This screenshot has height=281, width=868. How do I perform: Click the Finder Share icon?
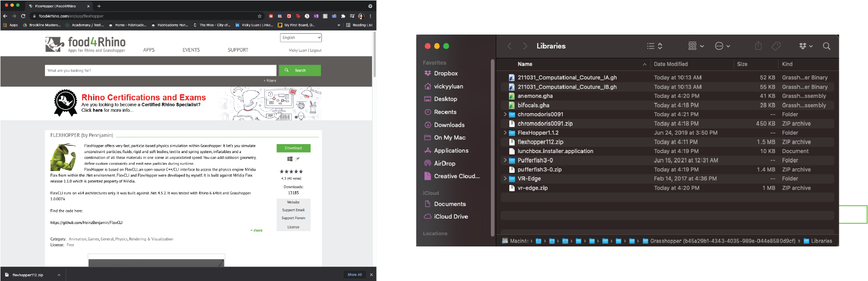[758, 46]
